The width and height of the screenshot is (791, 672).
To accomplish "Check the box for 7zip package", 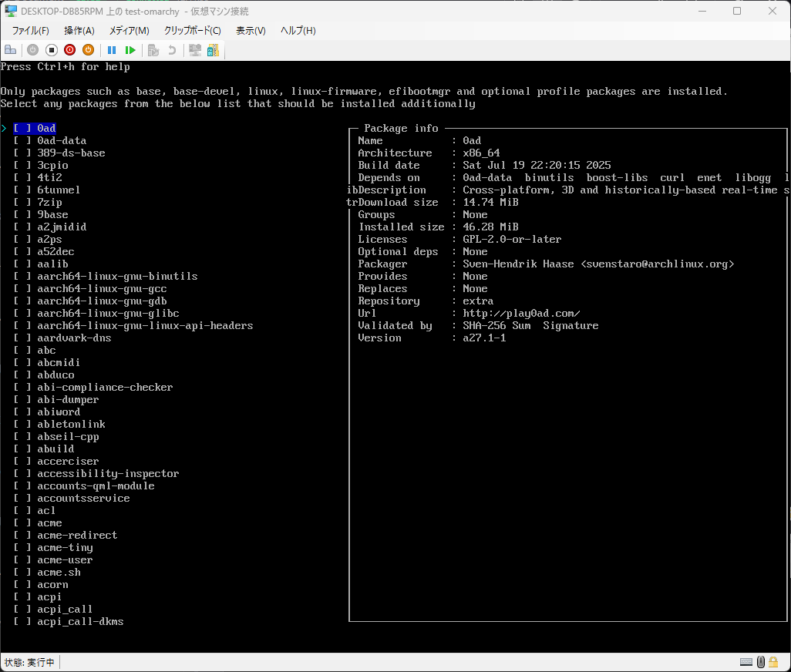I will coord(22,202).
